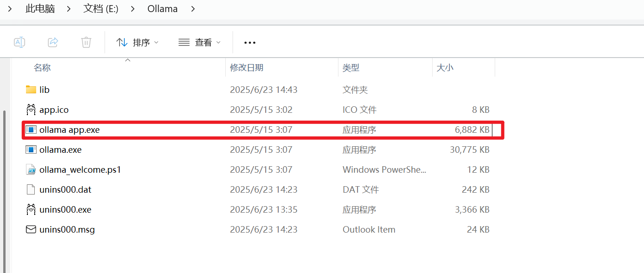Click the ollama.exe file name
The image size is (644, 273).
coord(60,150)
